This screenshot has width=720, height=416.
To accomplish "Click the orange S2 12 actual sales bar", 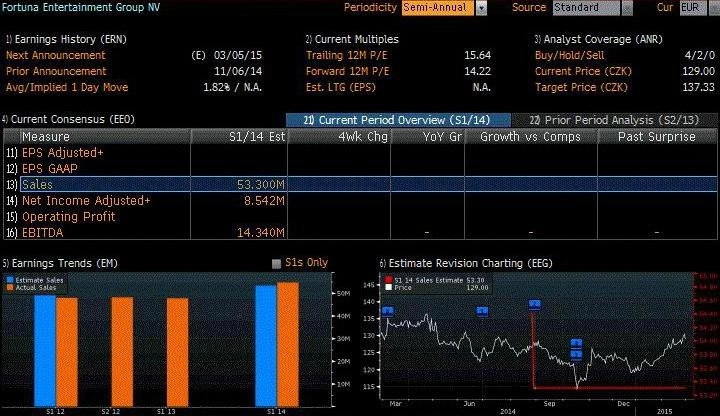I will (123, 352).
